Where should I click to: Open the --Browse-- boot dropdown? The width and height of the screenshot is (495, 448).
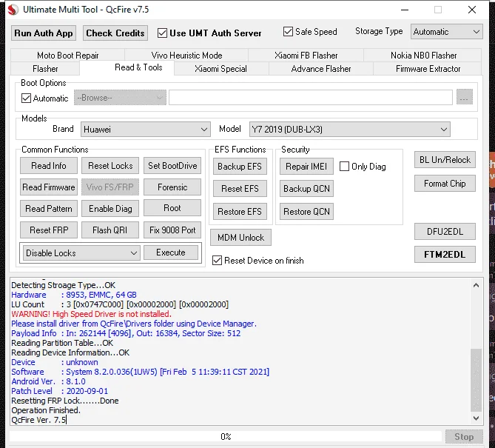120,98
